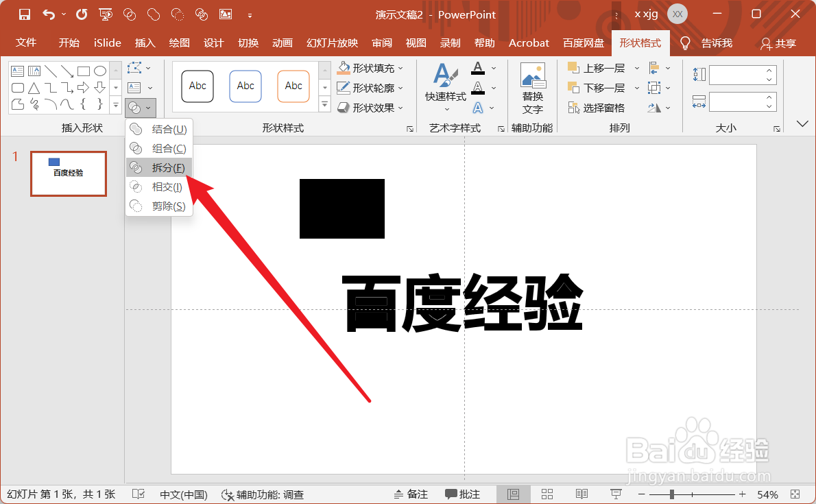The width and height of the screenshot is (816, 504).
Task: Switch to the 动画 animations tab
Action: click(x=283, y=43)
